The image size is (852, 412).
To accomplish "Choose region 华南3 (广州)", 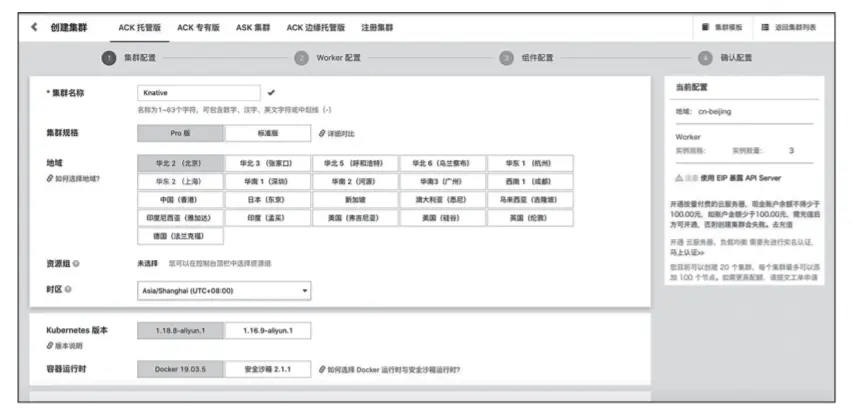I will coord(443,182).
